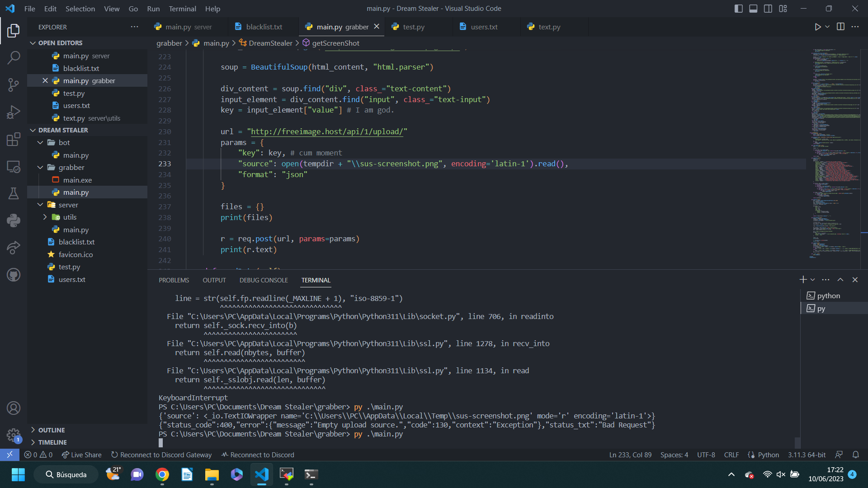Screen dimensions: 868x488
Task: Collapse the DREAM STEALER section
Action: point(87,130)
